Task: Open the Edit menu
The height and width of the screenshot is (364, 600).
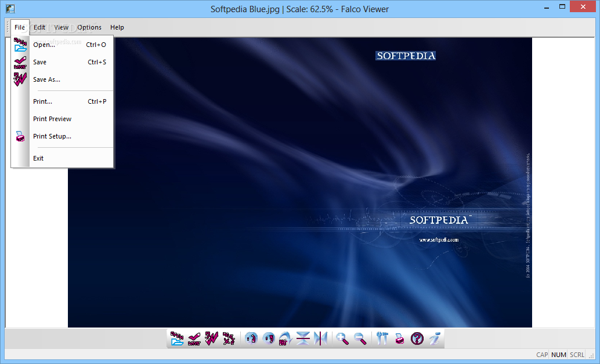Action: tap(39, 27)
